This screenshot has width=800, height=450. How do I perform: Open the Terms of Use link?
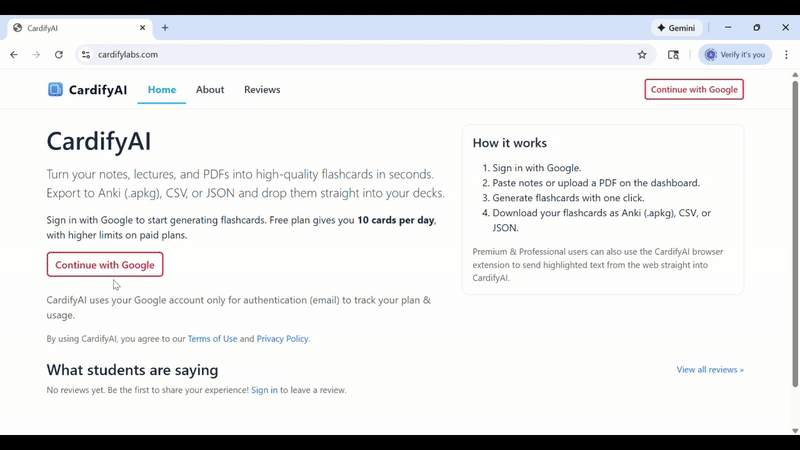(212, 339)
